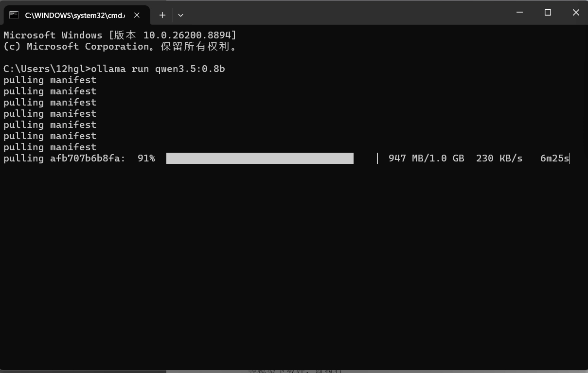Click the '6m25s' remaining time

pyautogui.click(x=554, y=158)
